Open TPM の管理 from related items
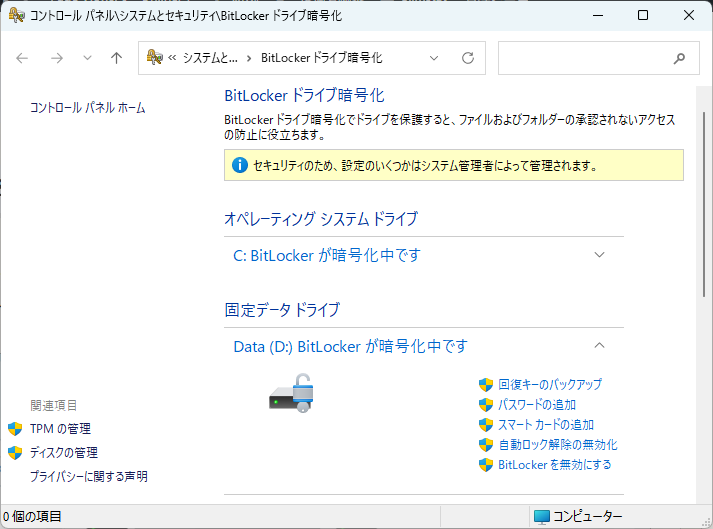713x529 pixels. (60, 428)
